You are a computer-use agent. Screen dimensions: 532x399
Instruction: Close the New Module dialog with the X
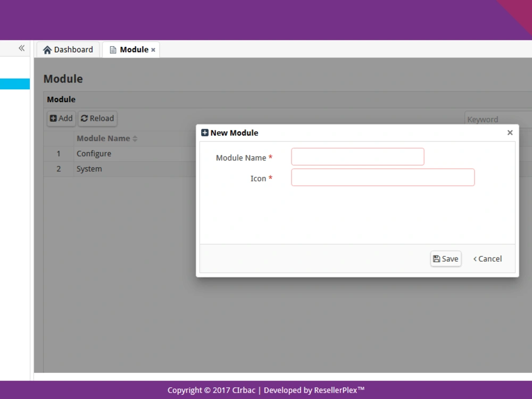pos(510,132)
